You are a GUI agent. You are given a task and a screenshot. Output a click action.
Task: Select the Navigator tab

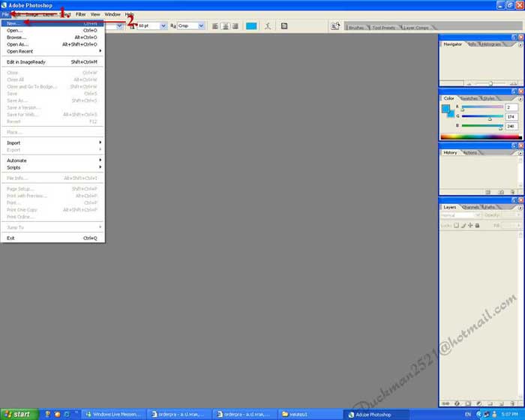(453, 44)
